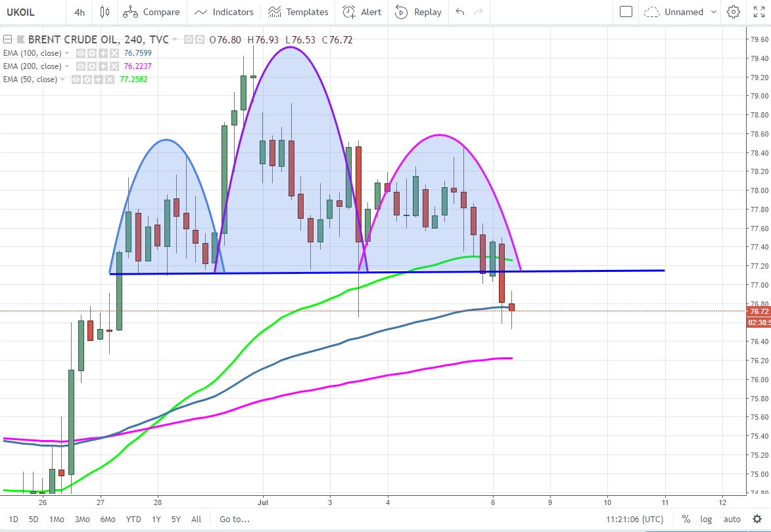
Task: Click the undo arrow
Action: point(459,12)
